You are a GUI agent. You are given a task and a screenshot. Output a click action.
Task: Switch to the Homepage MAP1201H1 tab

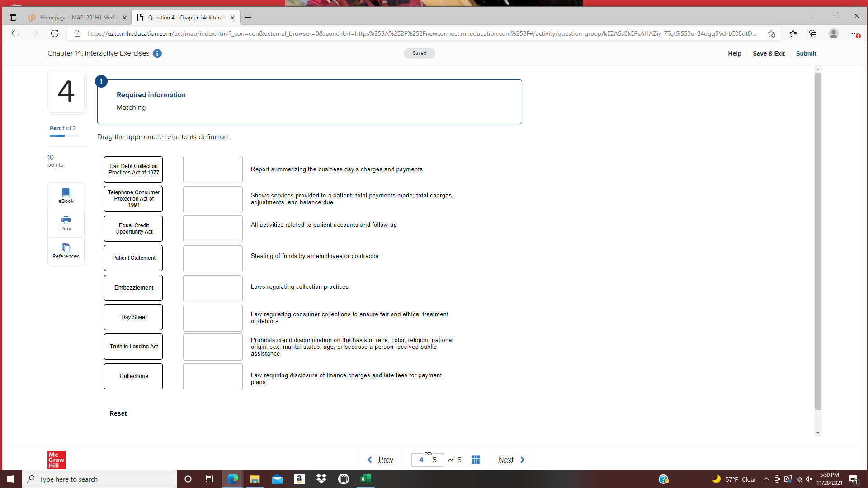click(77, 18)
